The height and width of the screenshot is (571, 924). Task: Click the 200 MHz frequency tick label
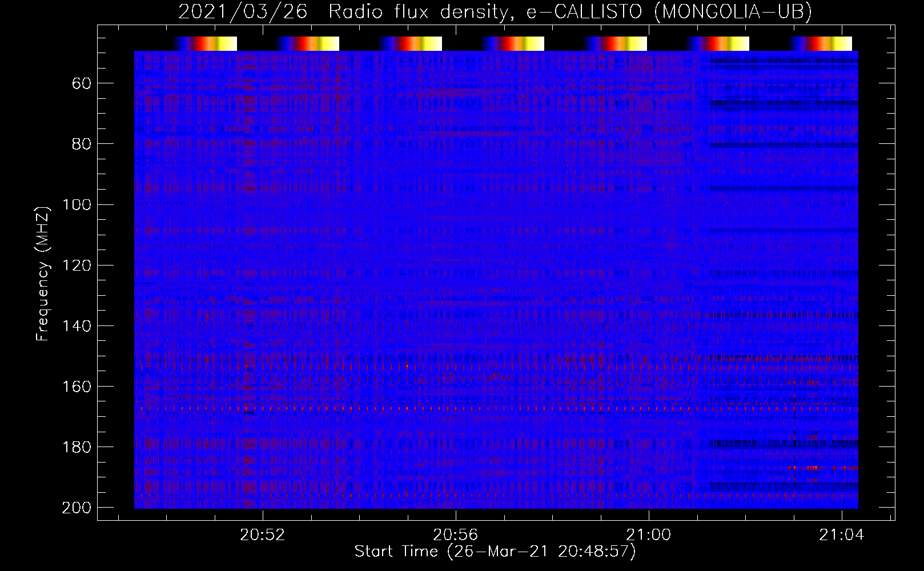pyautogui.click(x=77, y=507)
